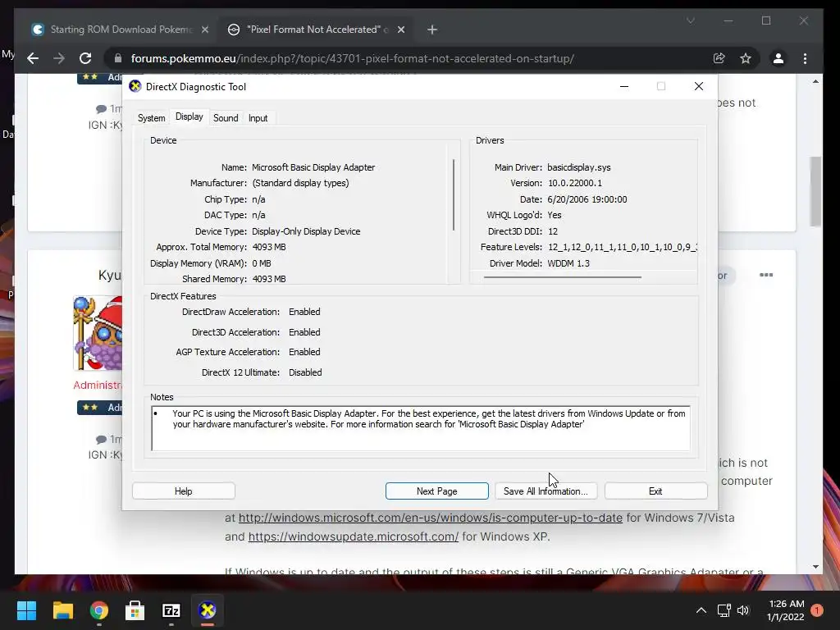Select the Display tab
The width and height of the screenshot is (840, 630).
tap(189, 116)
